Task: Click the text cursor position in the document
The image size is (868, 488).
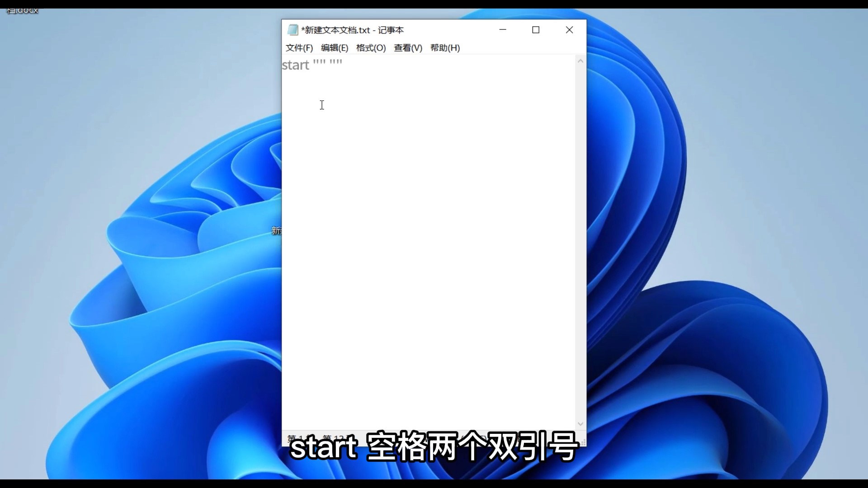Action: coord(322,105)
